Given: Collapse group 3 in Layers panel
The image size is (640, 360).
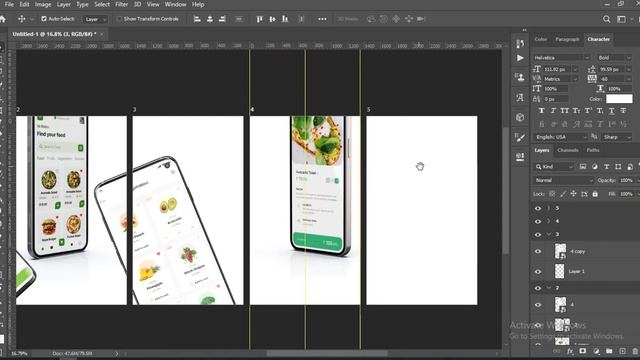Looking at the screenshot, I should click(549, 235).
